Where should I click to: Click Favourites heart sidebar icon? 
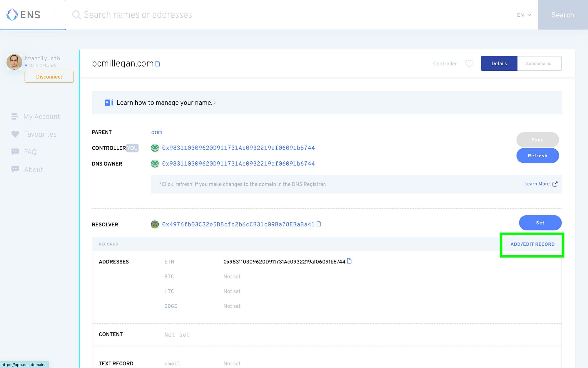click(15, 134)
